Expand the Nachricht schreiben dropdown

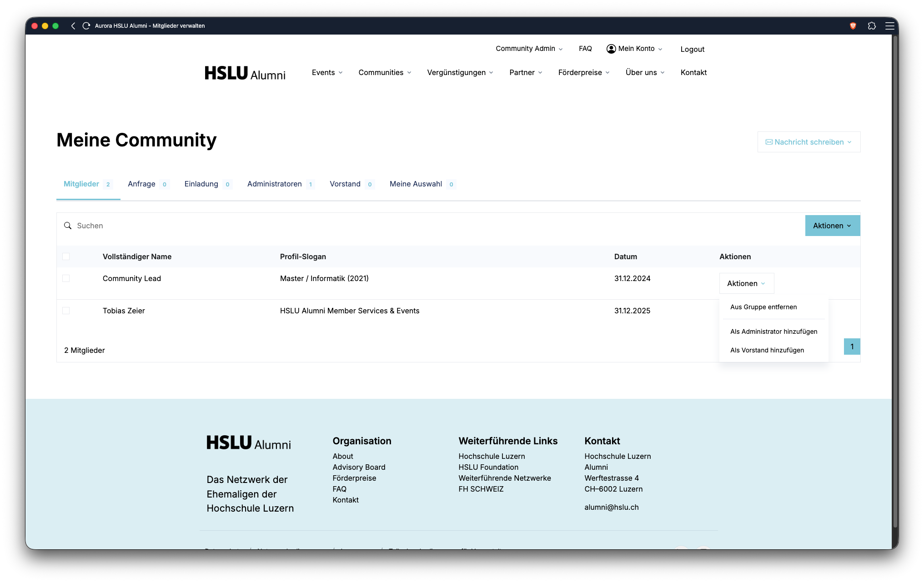[x=808, y=142]
